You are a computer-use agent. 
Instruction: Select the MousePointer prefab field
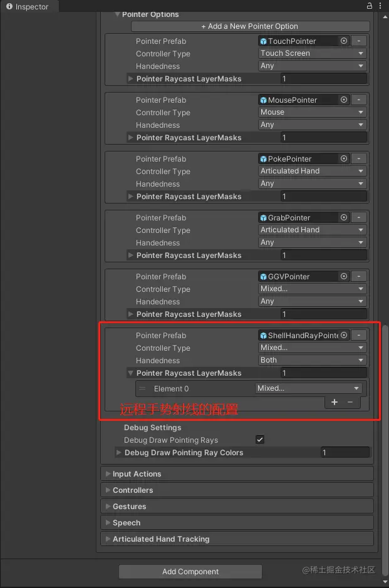tap(303, 100)
